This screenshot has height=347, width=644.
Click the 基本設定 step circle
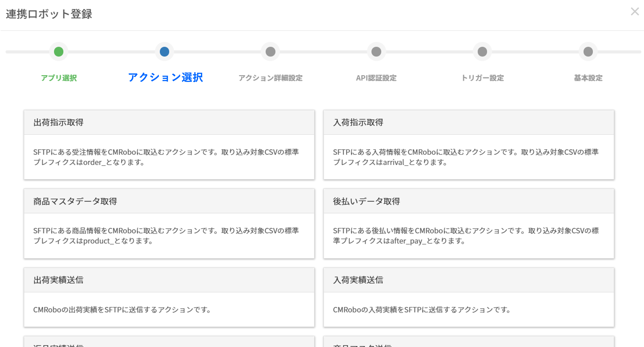point(588,52)
